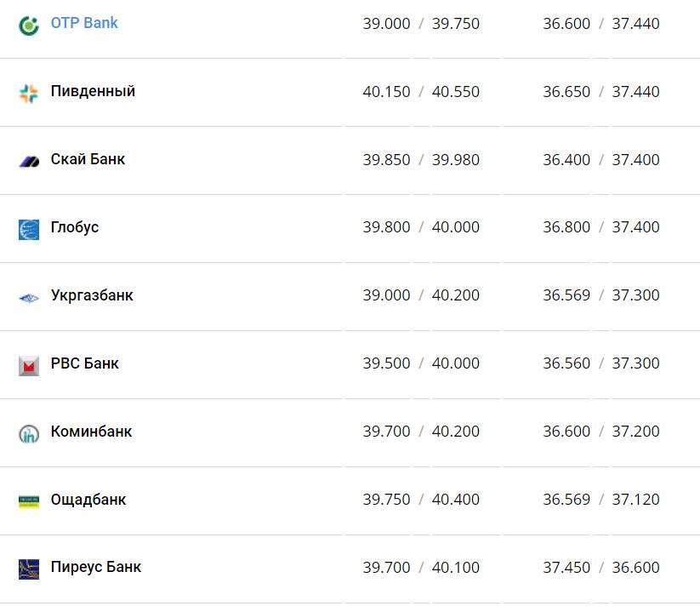Click Ощадбанк rate 36.569 / 37.120
Image resolution: width=700 pixels, height=612 pixels.
coord(601,500)
